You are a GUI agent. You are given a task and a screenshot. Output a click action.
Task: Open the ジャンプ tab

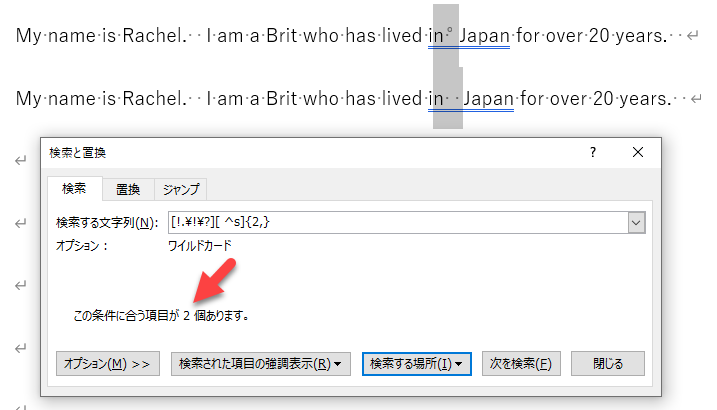click(x=181, y=189)
